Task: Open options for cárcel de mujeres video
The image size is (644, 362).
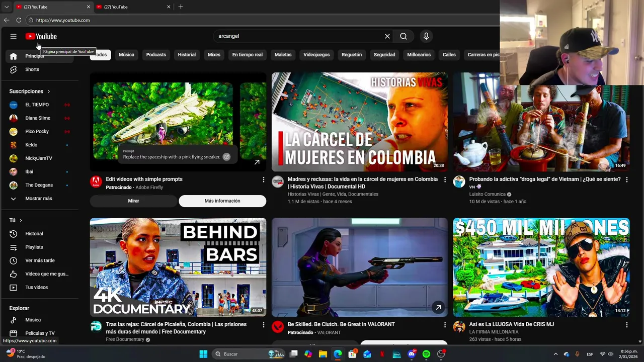Action: tap(445, 179)
